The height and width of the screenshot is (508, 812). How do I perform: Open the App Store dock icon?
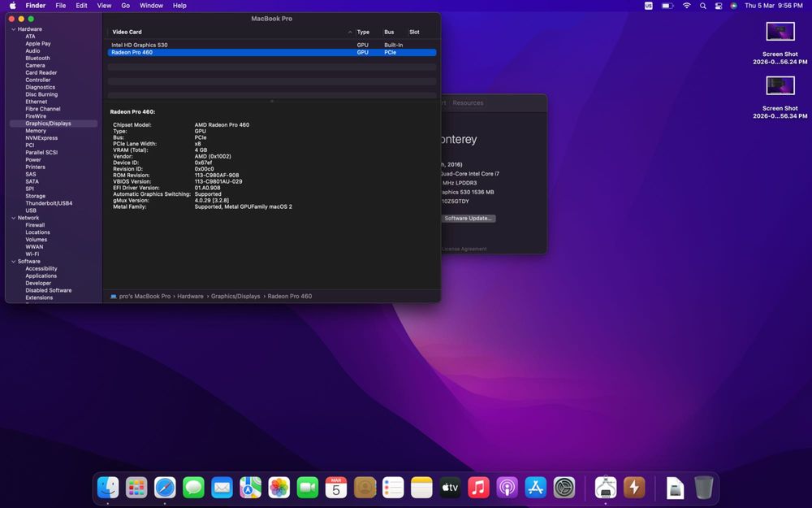(x=535, y=488)
